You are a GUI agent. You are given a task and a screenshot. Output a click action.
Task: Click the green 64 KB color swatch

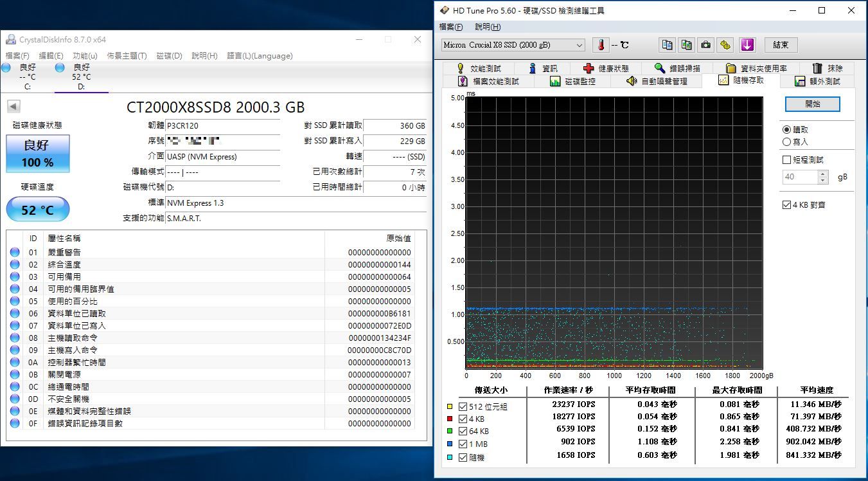click(450, 431)
